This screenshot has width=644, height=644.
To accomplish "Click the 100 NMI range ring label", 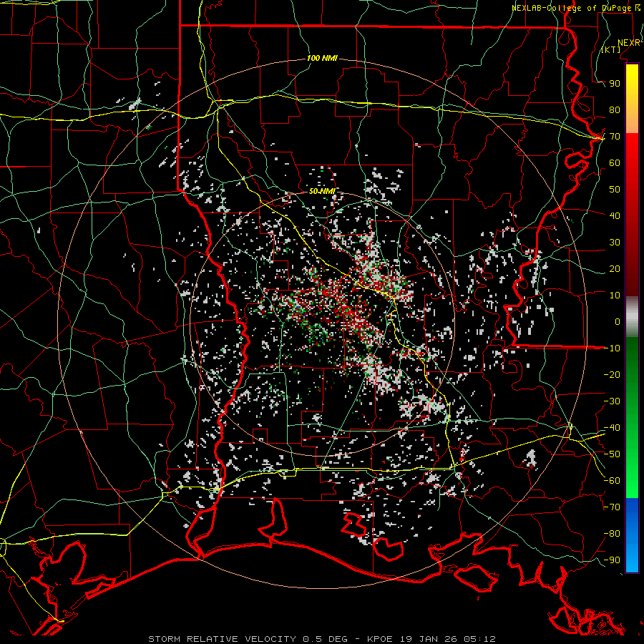I will coord(322,59).
